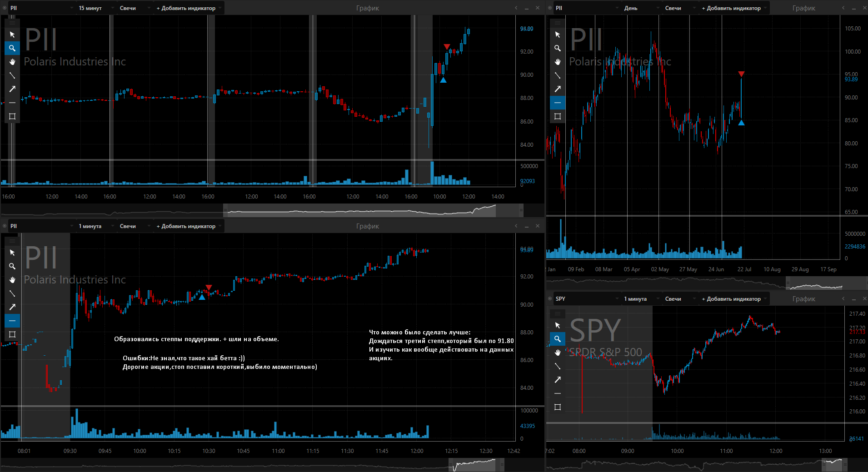
Task: Open the SPY ticker dropdown
Action: (587, 298)
